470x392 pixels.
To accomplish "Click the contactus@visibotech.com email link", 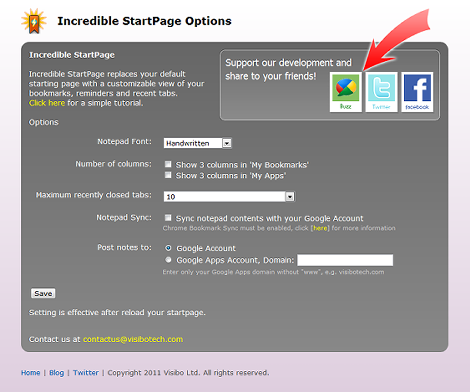I will click(x=133, y=339).
